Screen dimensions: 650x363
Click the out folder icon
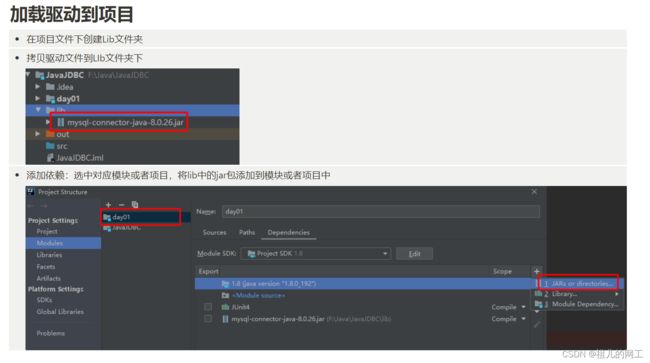[50, 134]
